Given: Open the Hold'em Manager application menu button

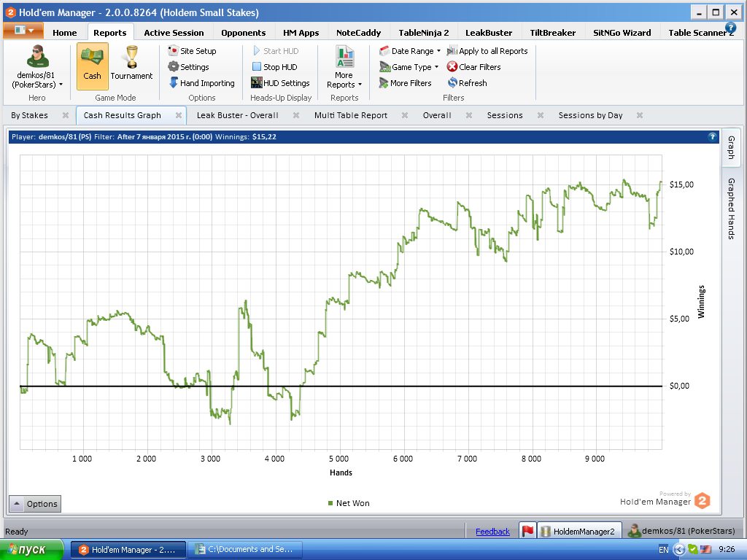Looking at the screenshot, I should (x=23, y=31).
